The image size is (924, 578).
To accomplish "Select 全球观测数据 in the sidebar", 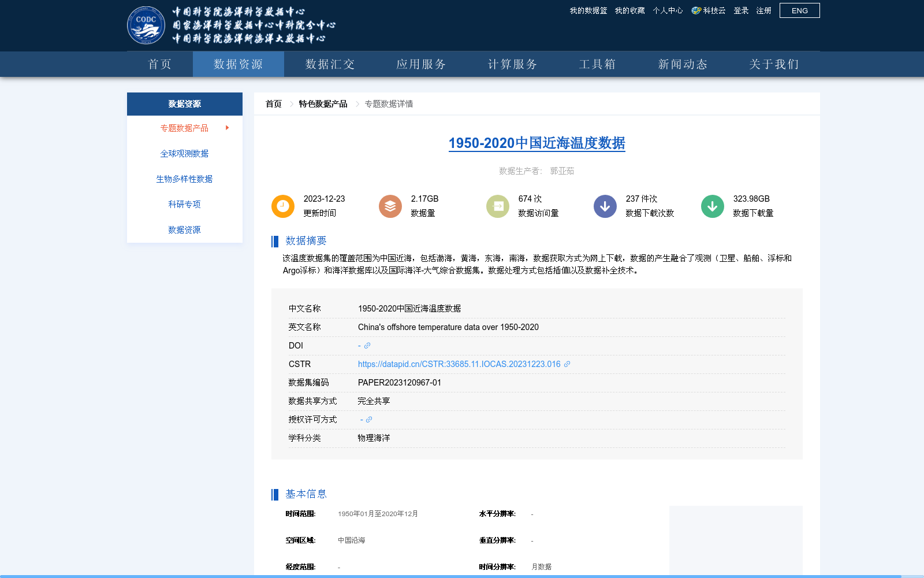I will click(184, 153).
